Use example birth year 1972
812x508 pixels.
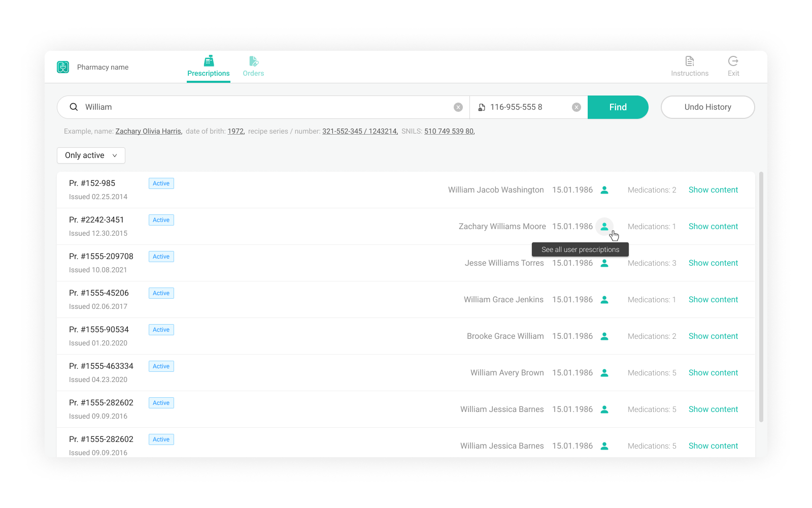click(236, 131)
